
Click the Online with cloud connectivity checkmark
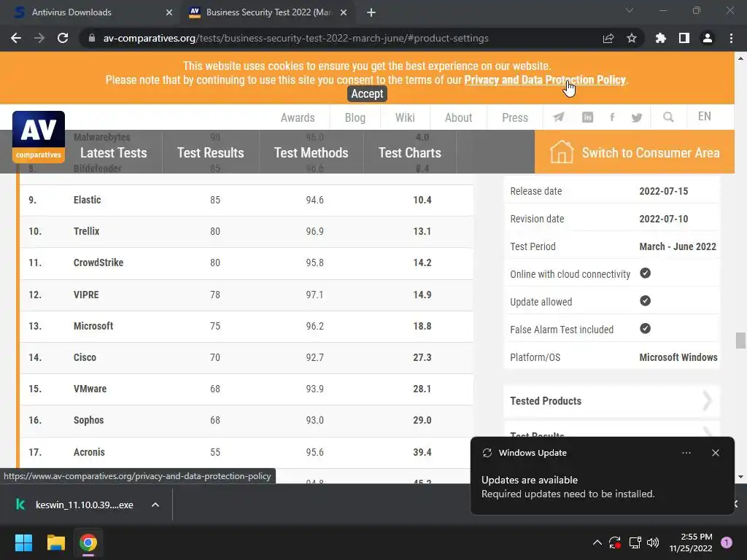(x=645, y=273)
